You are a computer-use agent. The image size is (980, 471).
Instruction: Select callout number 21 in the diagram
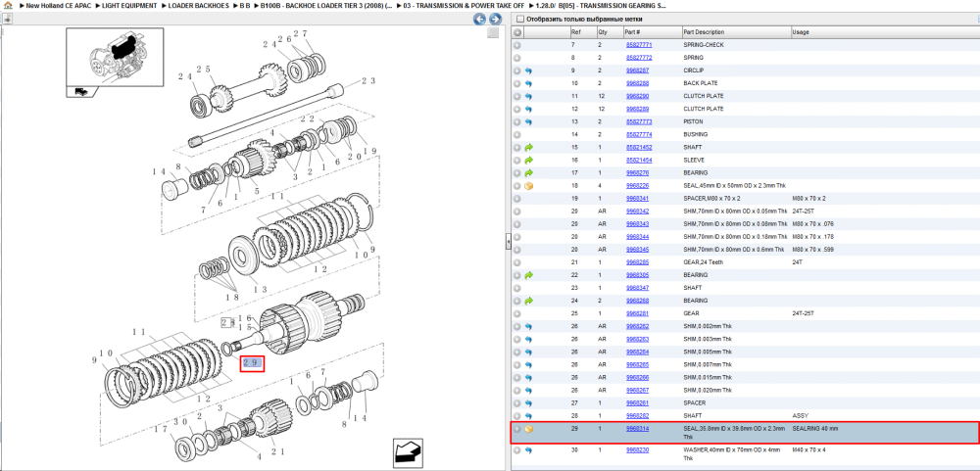278,451
